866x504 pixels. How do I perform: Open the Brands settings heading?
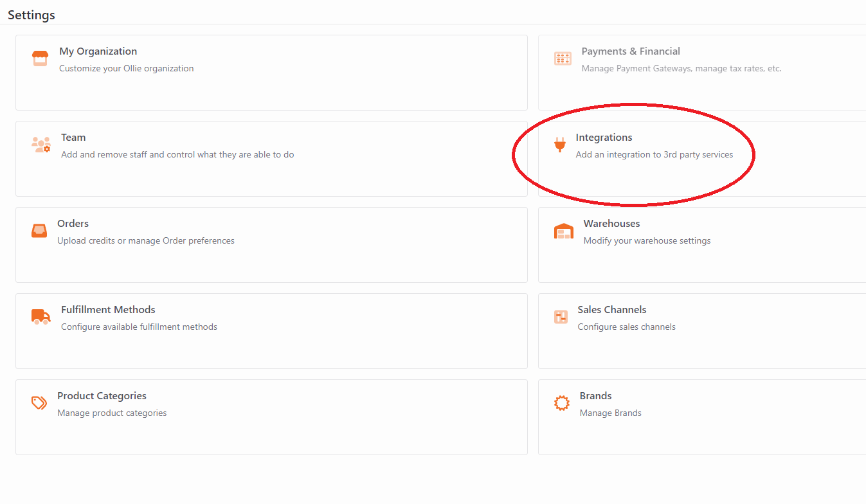(x=595, y=396)
